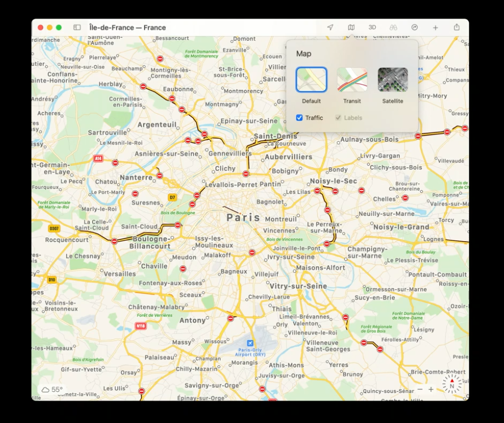Open the traffic incident marker beside Chelles

[x=405, y=198]
